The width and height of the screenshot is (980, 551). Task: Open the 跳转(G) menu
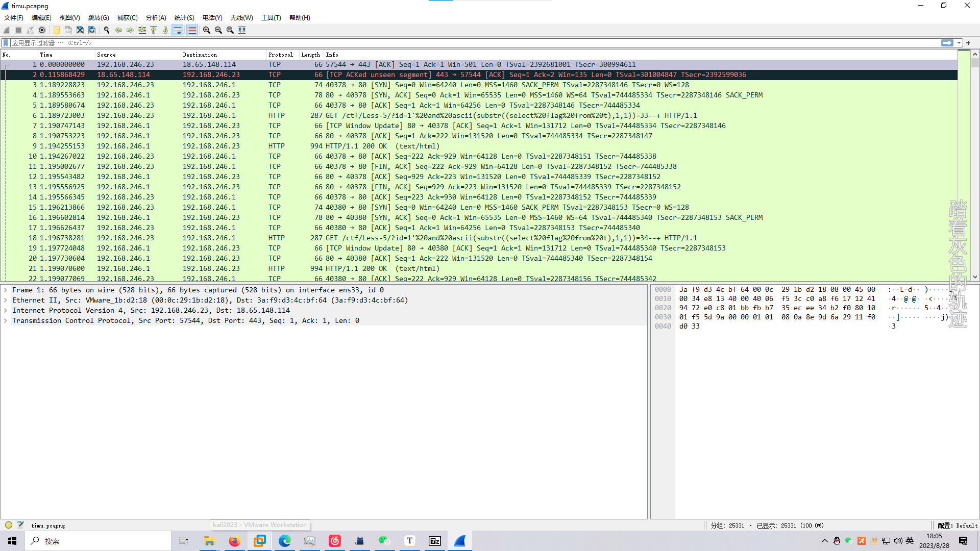[x=99, y=17]
